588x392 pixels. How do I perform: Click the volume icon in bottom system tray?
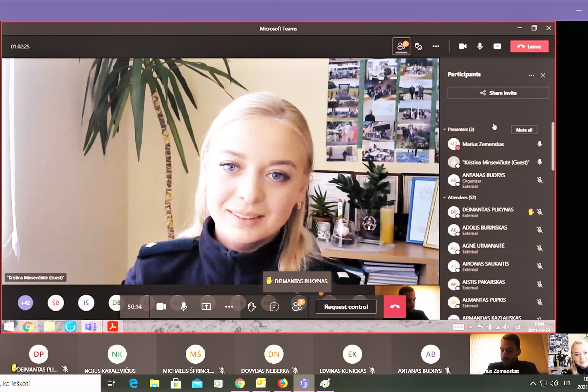tap(554, 383)
